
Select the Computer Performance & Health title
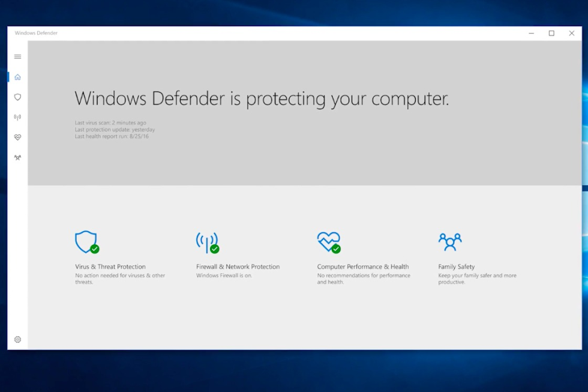[x=362, y=267]
